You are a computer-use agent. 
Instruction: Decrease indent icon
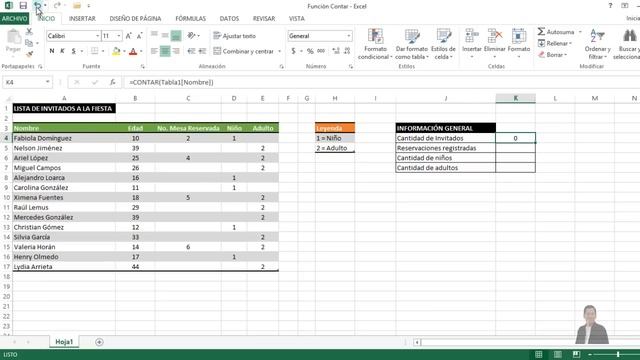191,51
